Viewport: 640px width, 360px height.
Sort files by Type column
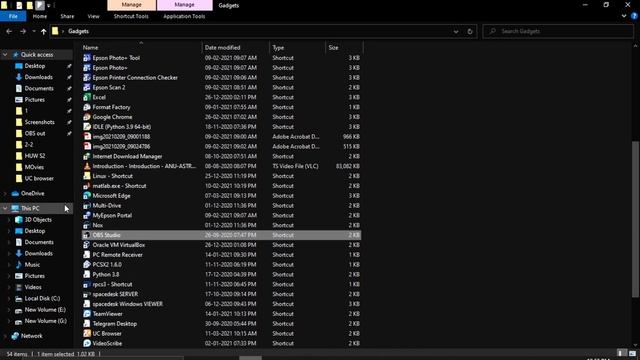point(298,48)
